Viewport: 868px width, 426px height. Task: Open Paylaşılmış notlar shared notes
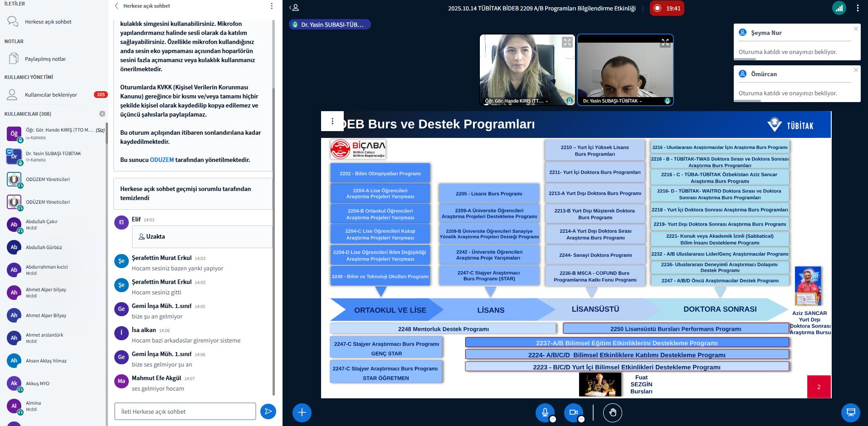click(x=45, y=59)
